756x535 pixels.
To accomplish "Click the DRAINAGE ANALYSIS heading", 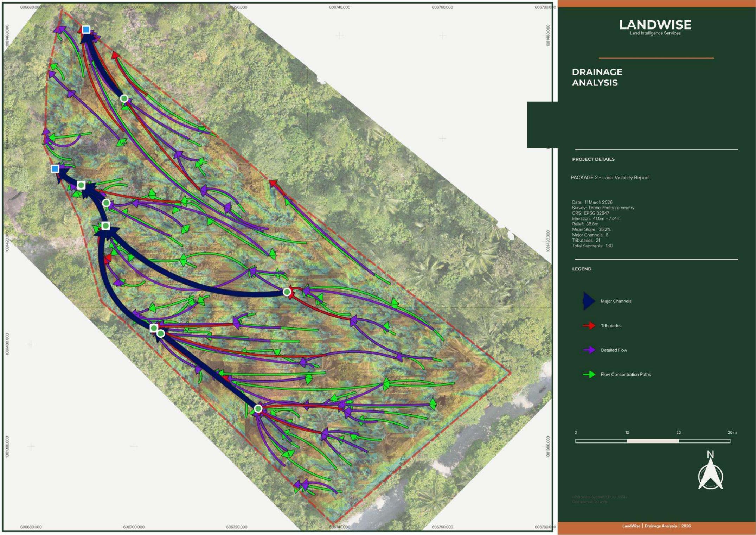I will pyautogui.click(x=597, y=77).
